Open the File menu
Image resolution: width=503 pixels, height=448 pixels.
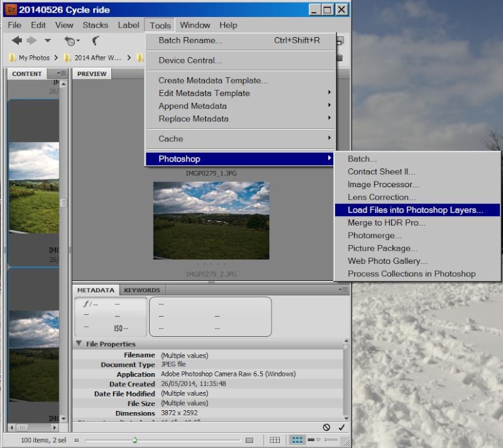click(14, 25)
